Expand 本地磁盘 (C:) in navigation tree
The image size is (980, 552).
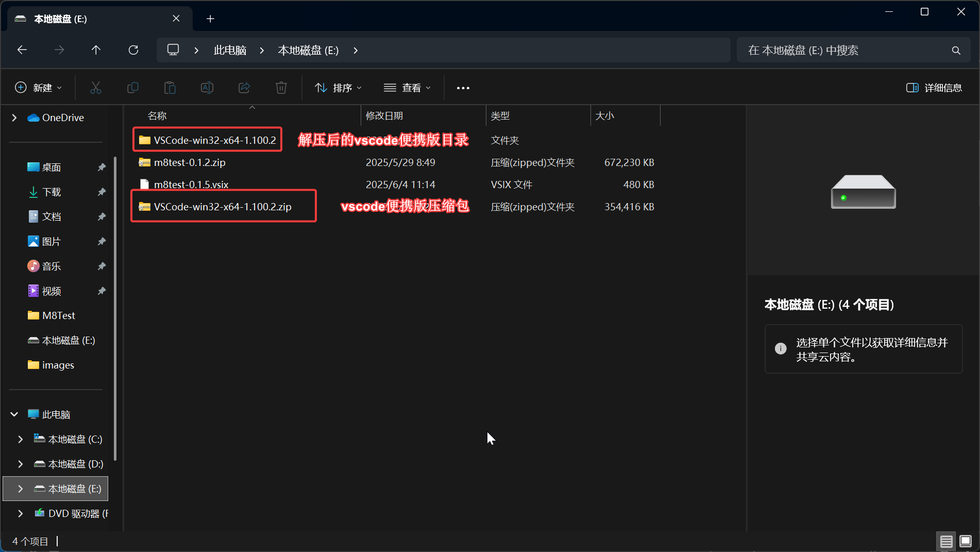(x=21, y=439)
